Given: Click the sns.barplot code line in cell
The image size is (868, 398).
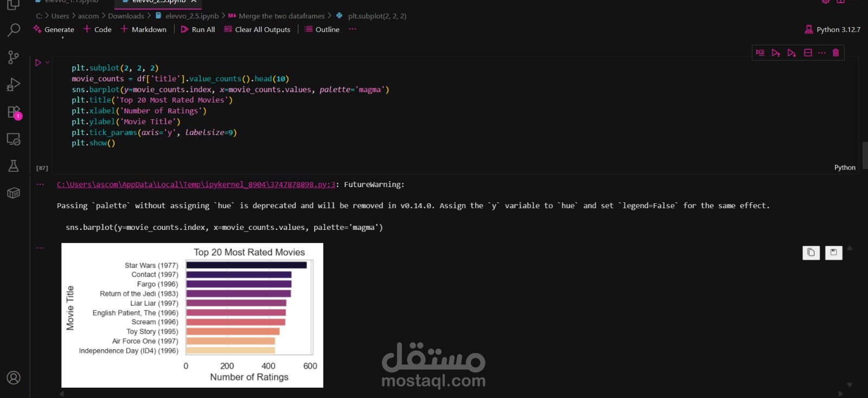Looking at the screenshot, I should (x=231, y=89).
